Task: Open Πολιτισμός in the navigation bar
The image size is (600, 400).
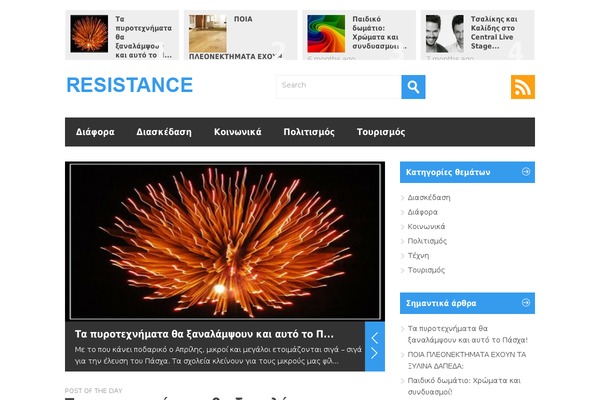Action: pyautogui.click(x=309, y=132)
